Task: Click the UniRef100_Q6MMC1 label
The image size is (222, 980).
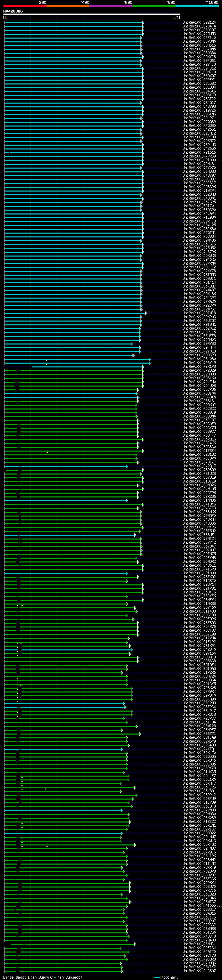Action: pyautogui.click(x=199, y=944)
